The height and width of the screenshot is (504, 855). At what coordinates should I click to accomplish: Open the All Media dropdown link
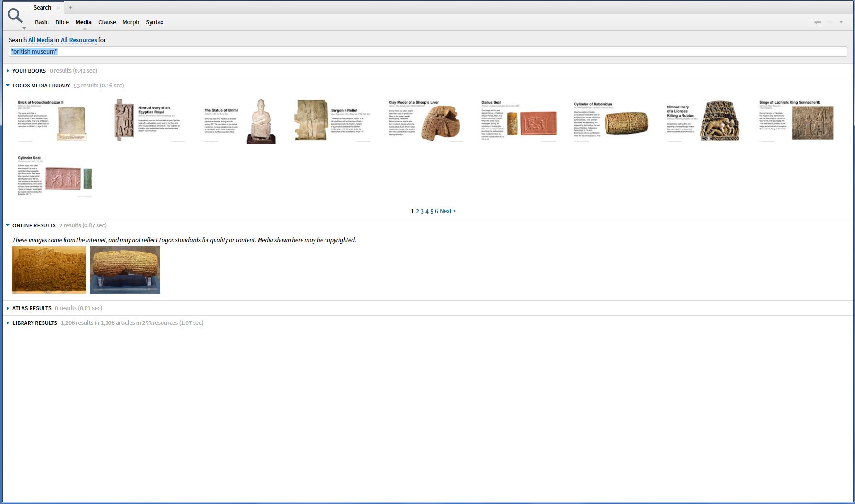pos(41,40)
